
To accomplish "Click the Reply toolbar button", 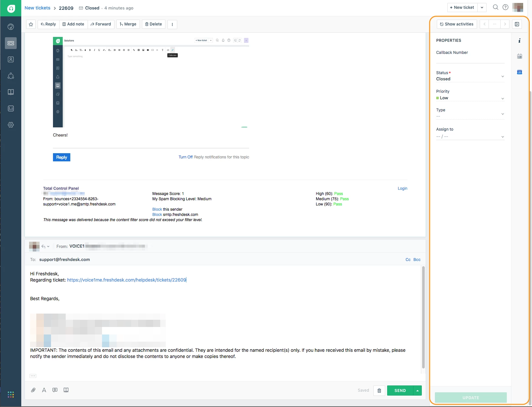I will tap(48, 24).
